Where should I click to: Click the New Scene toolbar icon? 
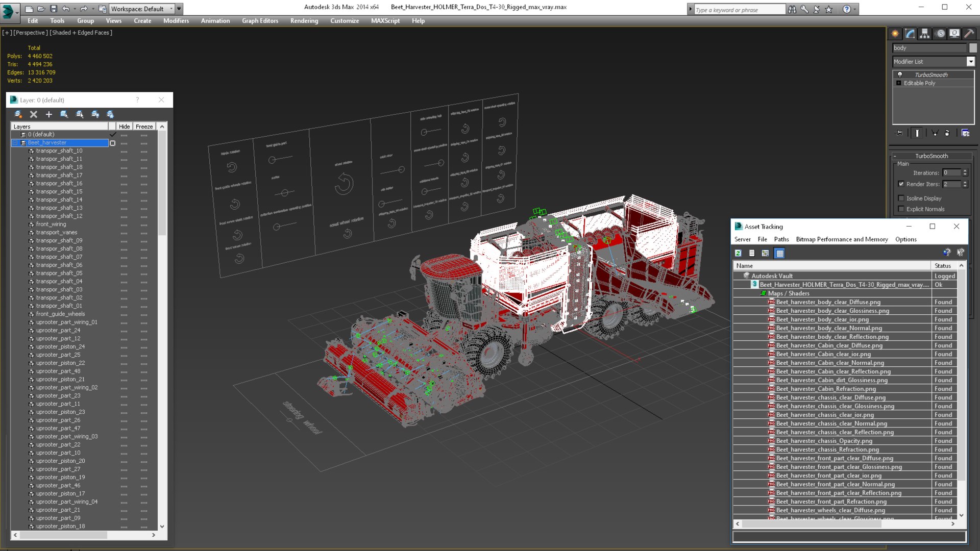click(x=29, y=9)
